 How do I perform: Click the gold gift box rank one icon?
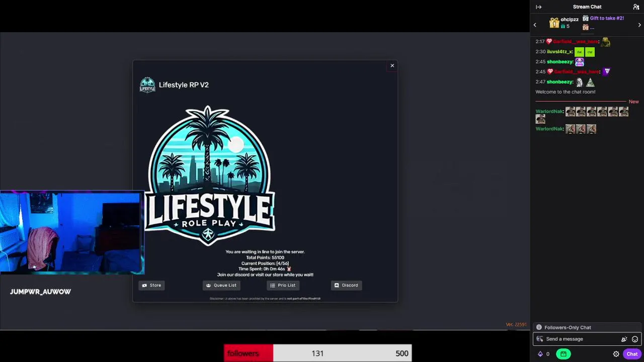pyautogui.click(x=554, y=23)
